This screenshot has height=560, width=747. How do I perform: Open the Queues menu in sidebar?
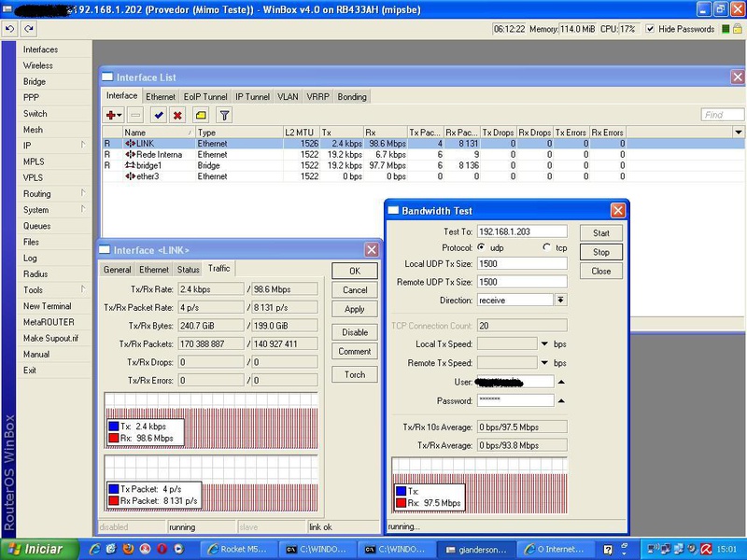37,226
